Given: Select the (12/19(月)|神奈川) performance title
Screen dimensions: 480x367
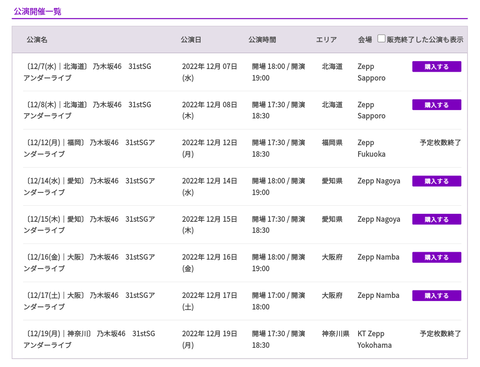Looking at the screenshot, I should 89,339.
